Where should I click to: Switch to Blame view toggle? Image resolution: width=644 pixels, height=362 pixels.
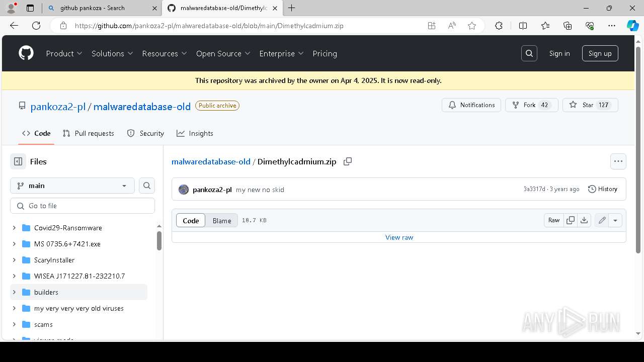pyautogui.click(x=222, y=220)
